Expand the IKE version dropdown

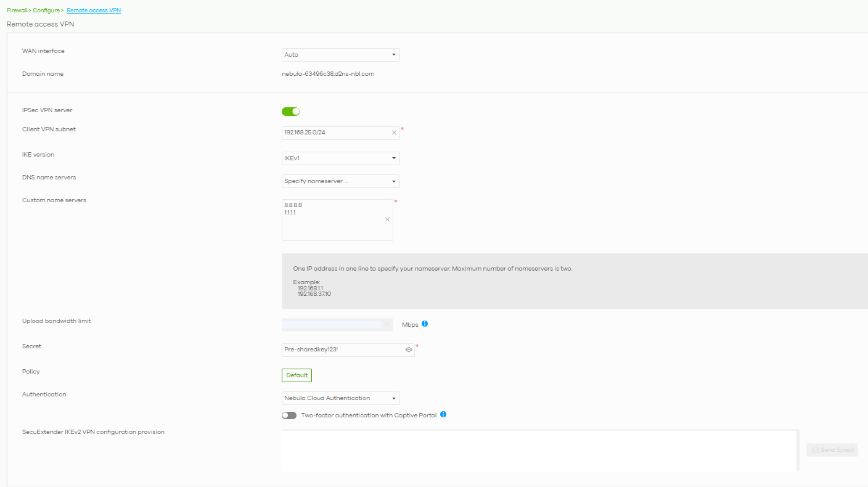(x=340, y=158)
